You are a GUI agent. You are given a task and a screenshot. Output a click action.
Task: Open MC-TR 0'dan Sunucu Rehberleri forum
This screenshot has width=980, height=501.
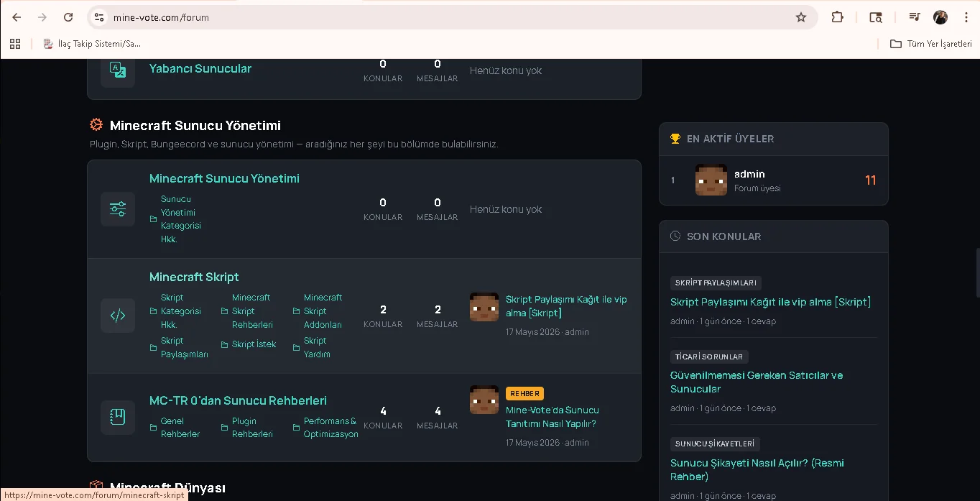(238, 400)
